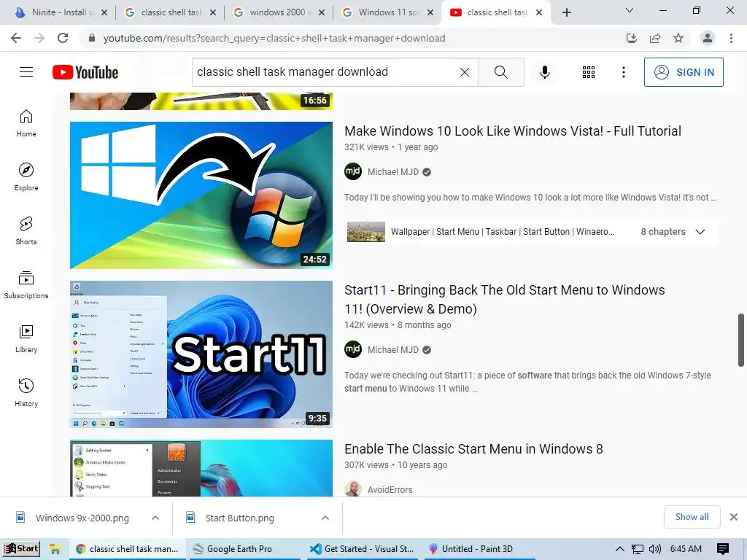Click the install app icon in the address bar
The height and width of the screenshot is (560, 747).
631,38
